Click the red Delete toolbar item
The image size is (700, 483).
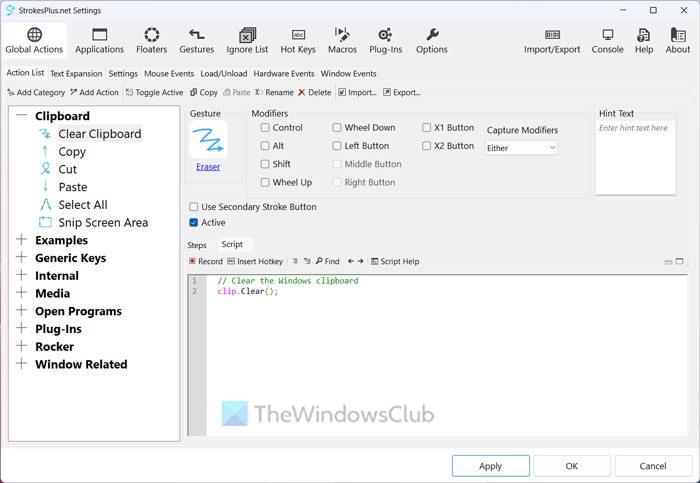tap(315, 92)
